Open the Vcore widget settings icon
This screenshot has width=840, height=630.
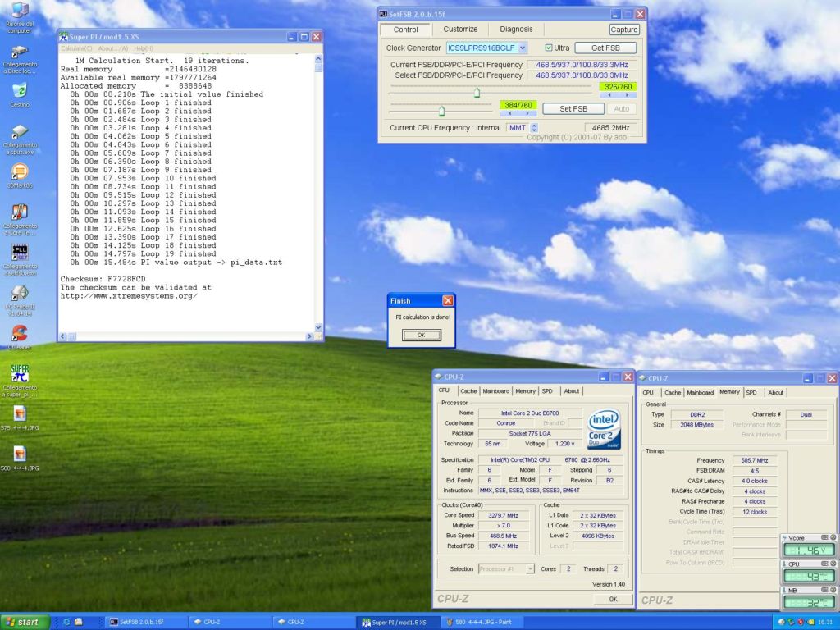(x=825, y=537)
